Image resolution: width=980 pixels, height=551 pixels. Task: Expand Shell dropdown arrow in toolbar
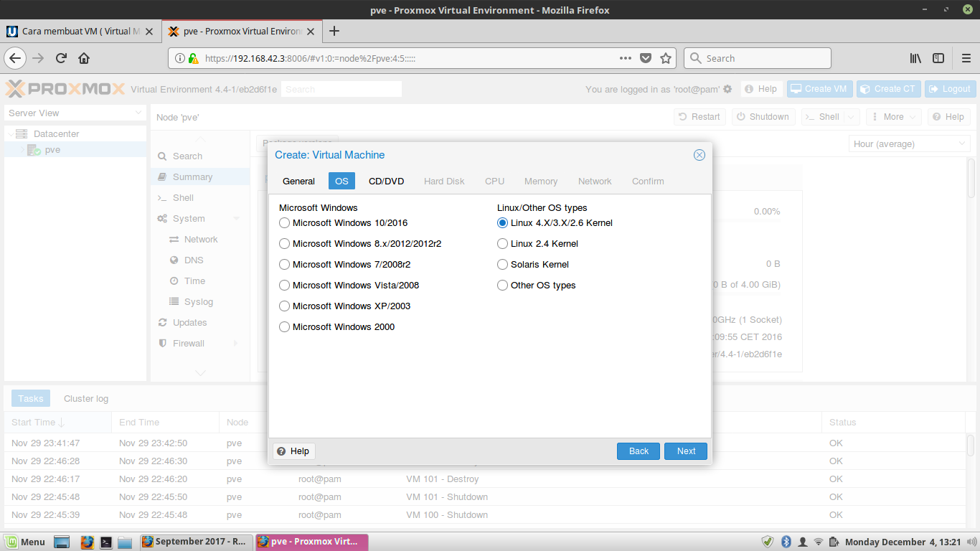(852, 117)
